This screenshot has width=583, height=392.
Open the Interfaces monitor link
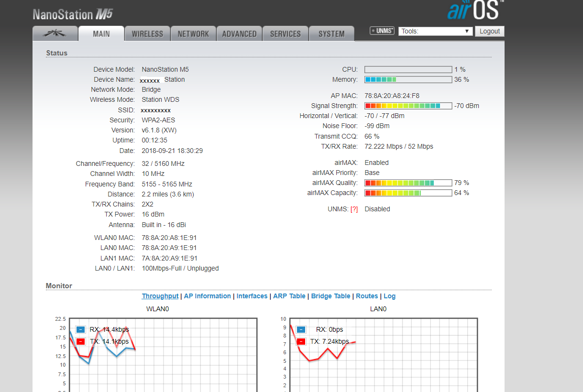pyautogui.click(x=252, y=296)
